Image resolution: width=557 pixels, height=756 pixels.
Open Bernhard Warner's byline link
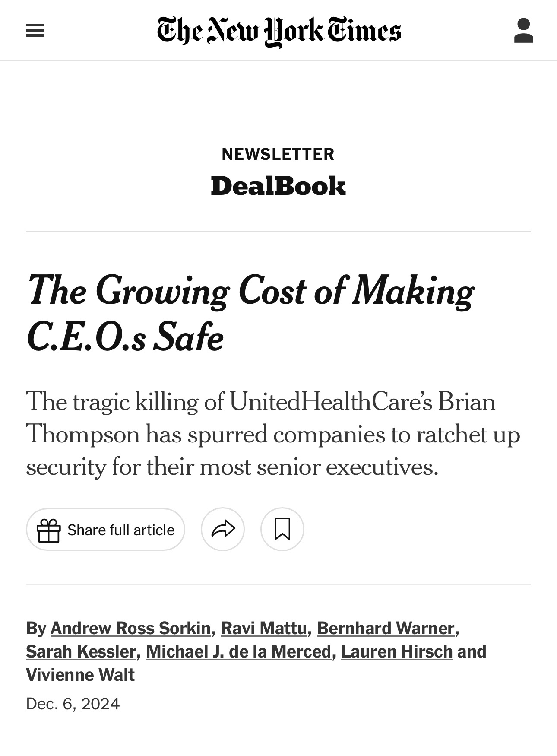[x=386, y=628]
